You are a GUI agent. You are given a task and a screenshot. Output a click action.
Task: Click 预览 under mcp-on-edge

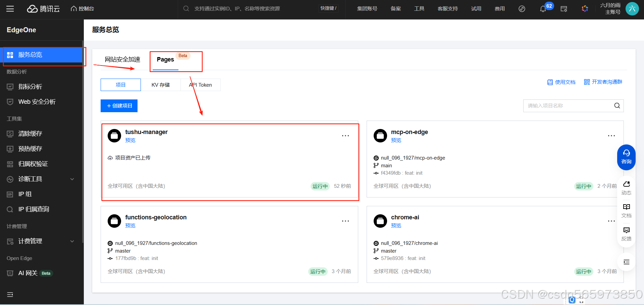click(x=396, y=140)
